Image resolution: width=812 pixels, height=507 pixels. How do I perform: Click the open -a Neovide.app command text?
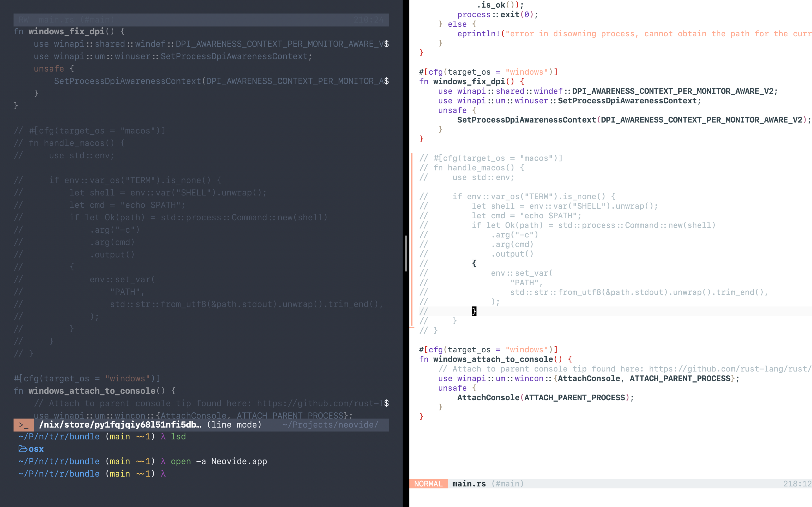218,461
